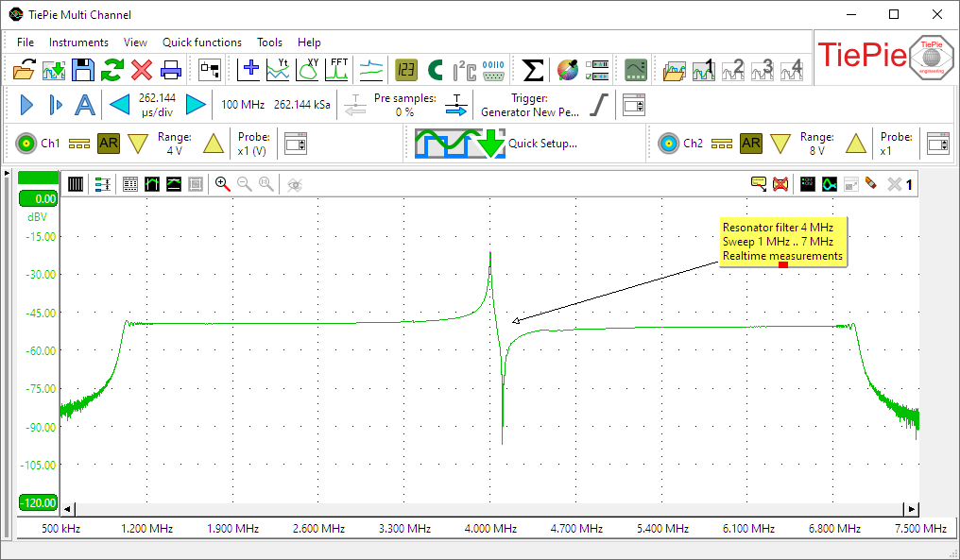Click the start measuring play arrow
The height and width of the screenshot is (560, 960).
26,105
